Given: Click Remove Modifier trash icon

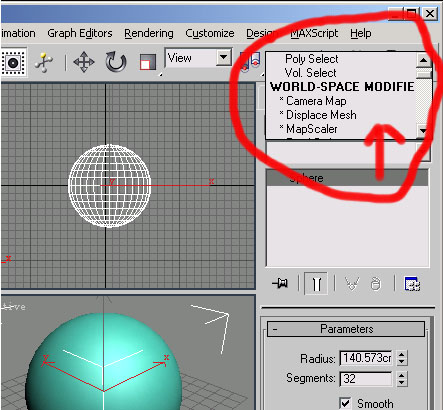Looking at the screenshot, I should 376,284.
